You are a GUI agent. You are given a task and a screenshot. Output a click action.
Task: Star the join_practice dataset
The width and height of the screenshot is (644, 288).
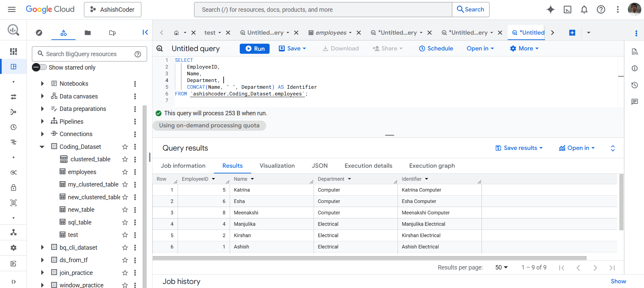[x=125, y=273]
